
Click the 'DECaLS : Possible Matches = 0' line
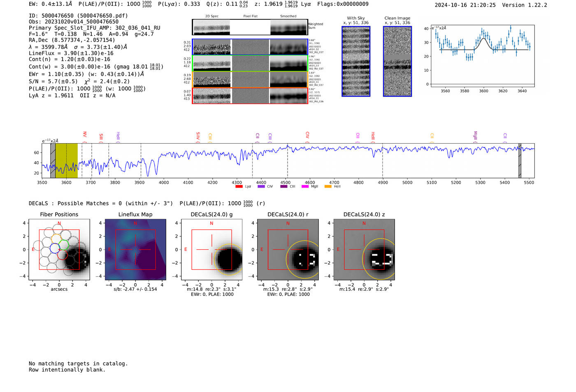147,203
